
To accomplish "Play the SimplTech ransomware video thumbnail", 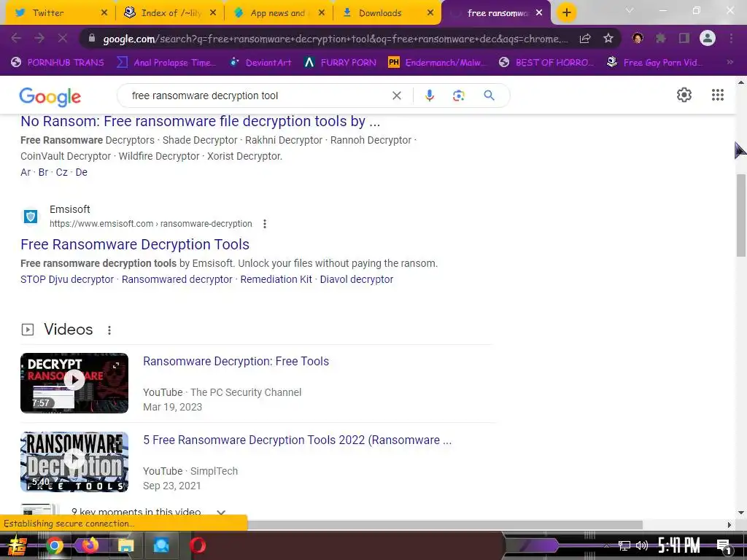I will [74, 462].
